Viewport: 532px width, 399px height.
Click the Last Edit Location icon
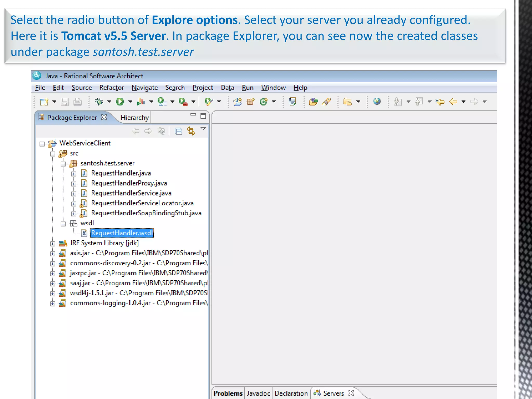tap(440, 102)
